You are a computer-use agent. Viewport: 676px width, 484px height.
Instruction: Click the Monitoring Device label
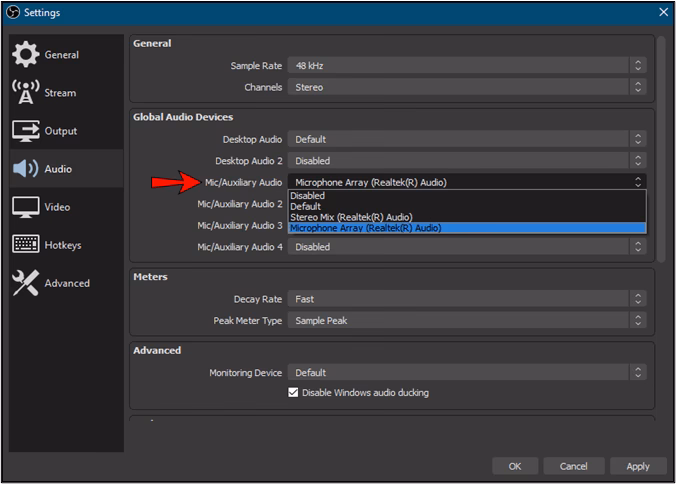(246, 372)
